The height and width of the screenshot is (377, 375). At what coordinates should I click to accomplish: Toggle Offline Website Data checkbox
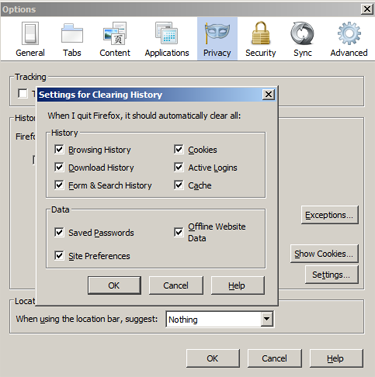click(x=179, y=232)
